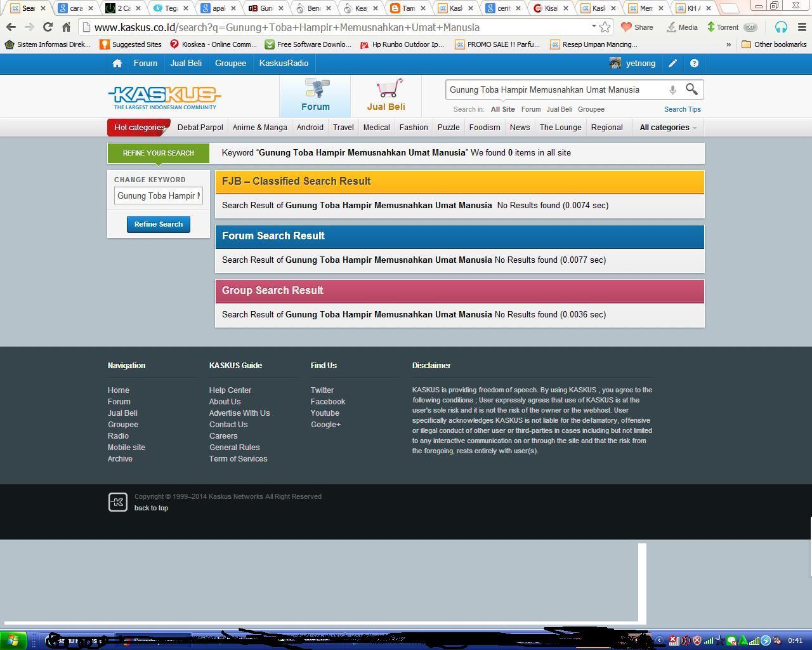This screenshot has height=650, width=812.
Task: Open the Chrome menu button
Action: (x=802, y=27)
